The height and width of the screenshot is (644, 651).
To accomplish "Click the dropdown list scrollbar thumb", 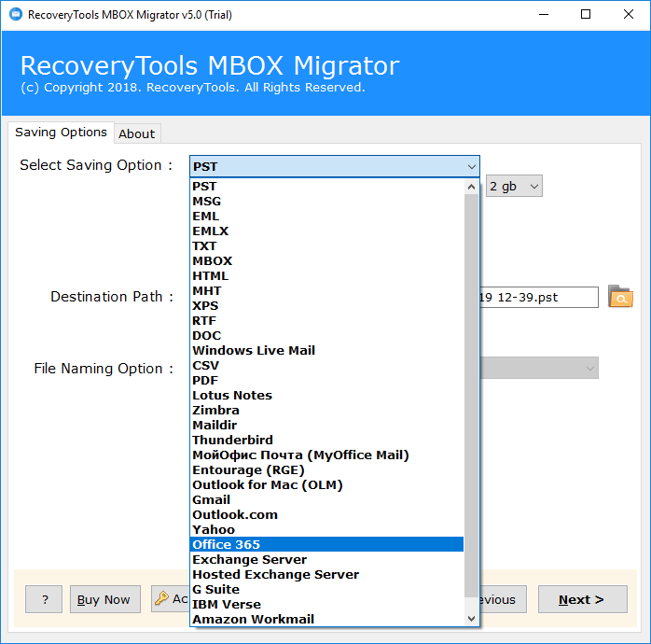I will point(471,396).
